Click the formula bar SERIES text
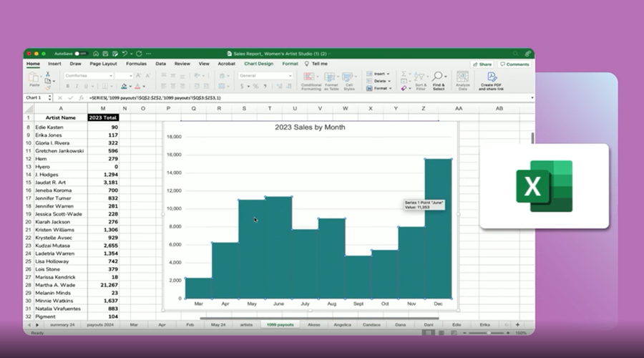The width and height of the screenshot is (644, 358). coord(155,98)
